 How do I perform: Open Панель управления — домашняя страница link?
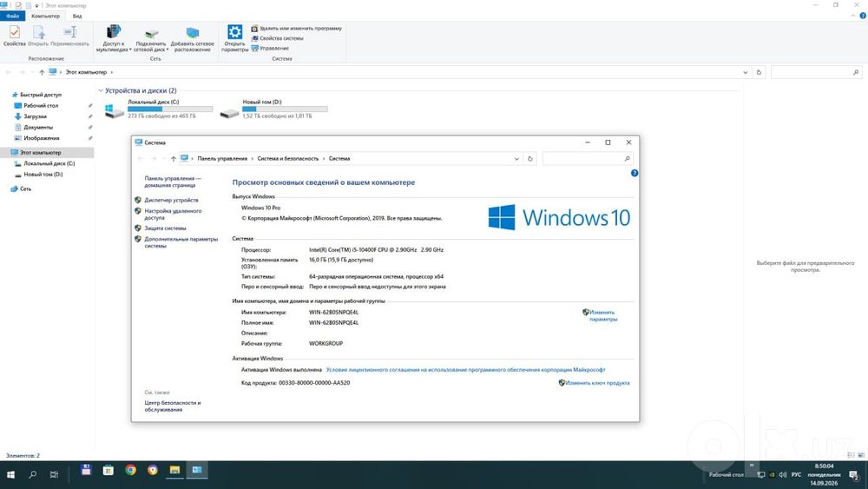(173, 182)
